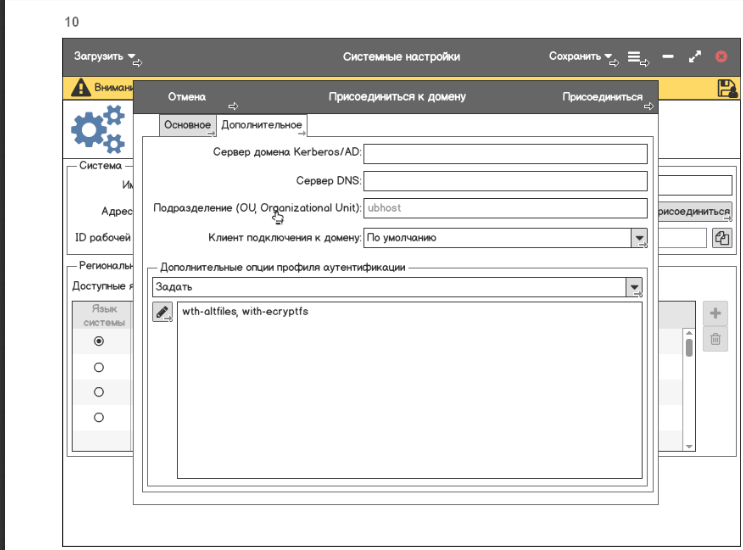
Task: Click the plus icon to add language
Action: [x=715, y=313]
